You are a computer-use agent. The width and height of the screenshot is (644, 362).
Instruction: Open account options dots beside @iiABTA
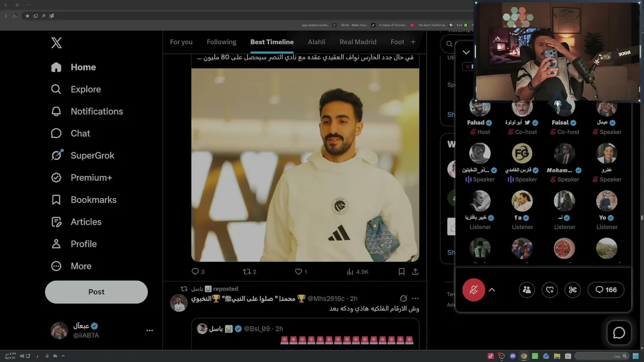(149, 330)
